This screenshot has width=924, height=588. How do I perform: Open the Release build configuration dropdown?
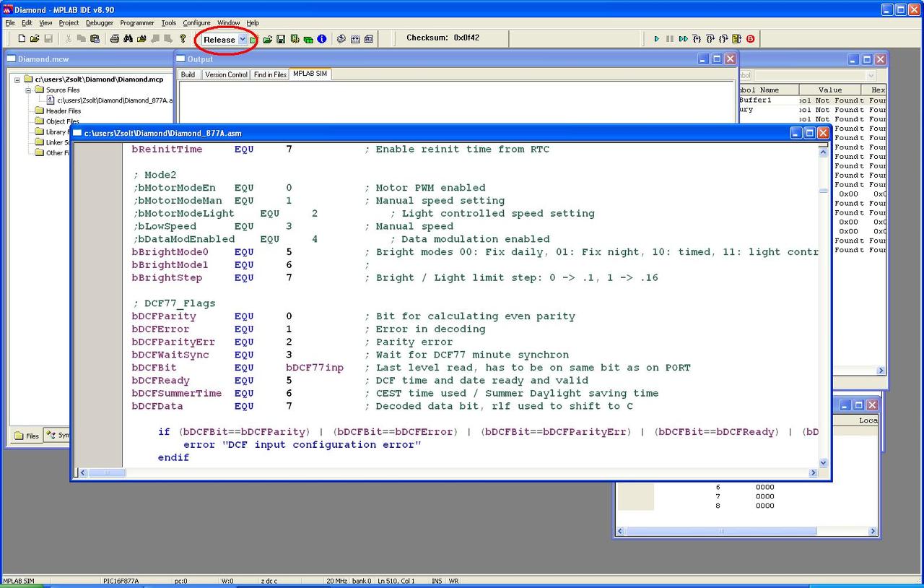tap(243, 40)
